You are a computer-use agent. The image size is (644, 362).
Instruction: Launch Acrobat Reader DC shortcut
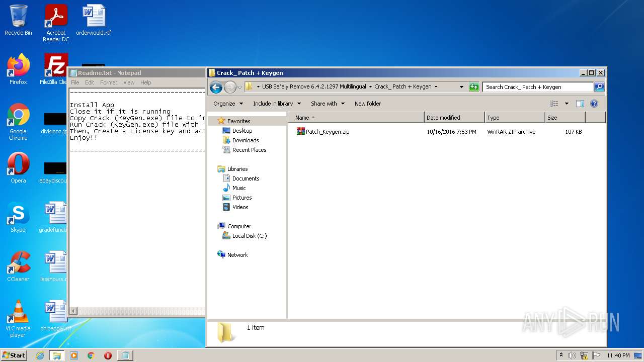point(56,23)
